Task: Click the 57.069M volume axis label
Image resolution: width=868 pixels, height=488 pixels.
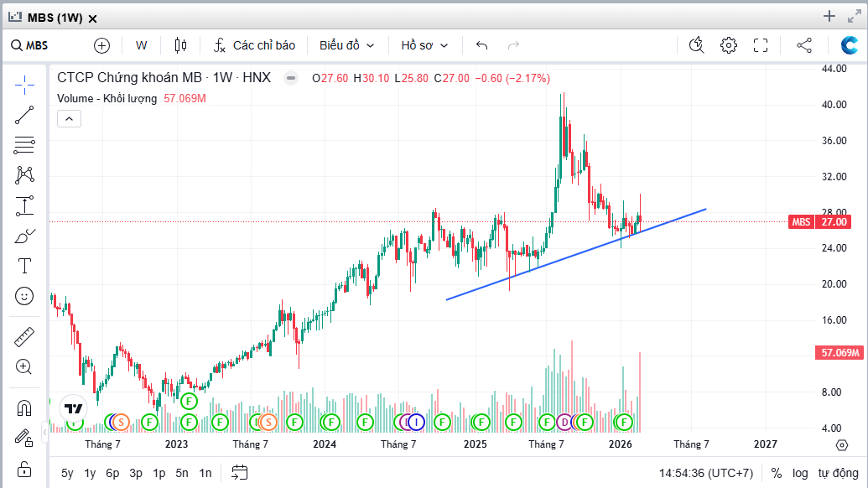Action: pyautogui.click(x=839, y=352)
